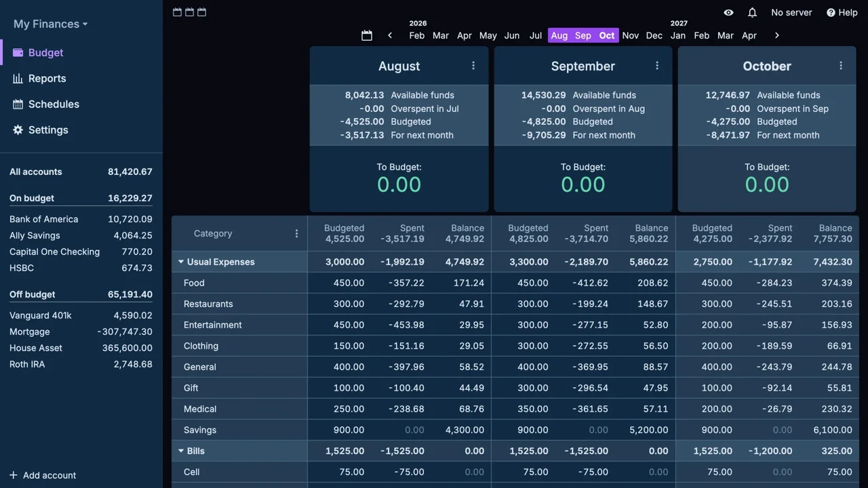Open the calendar jump-to-current-month icon
The width and height of the screenshot is (868, 488).
click(x=367, y=35)
